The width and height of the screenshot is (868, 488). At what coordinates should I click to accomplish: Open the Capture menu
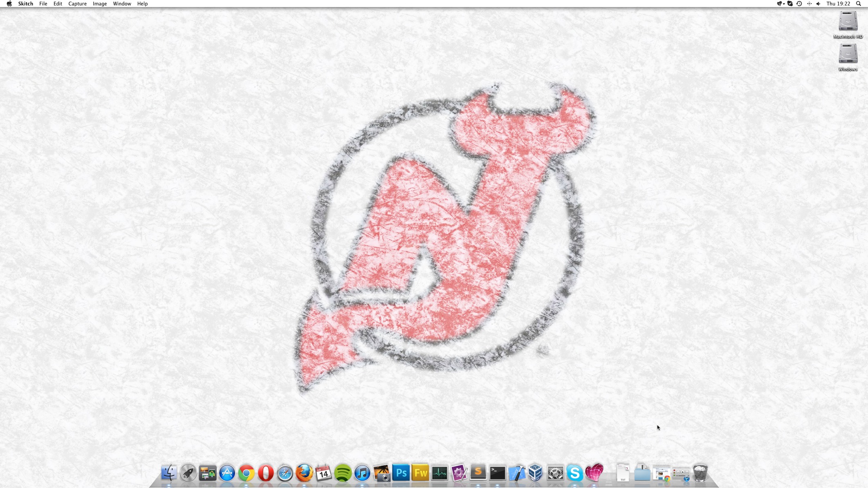tap(77, 4)
